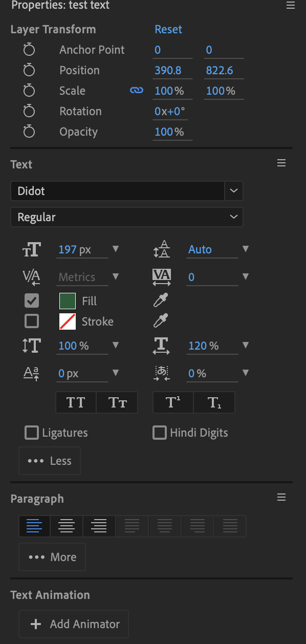This screenshot has height=644, width=306.
Task: Open the Regular font style dropdown
Action: 126,217
